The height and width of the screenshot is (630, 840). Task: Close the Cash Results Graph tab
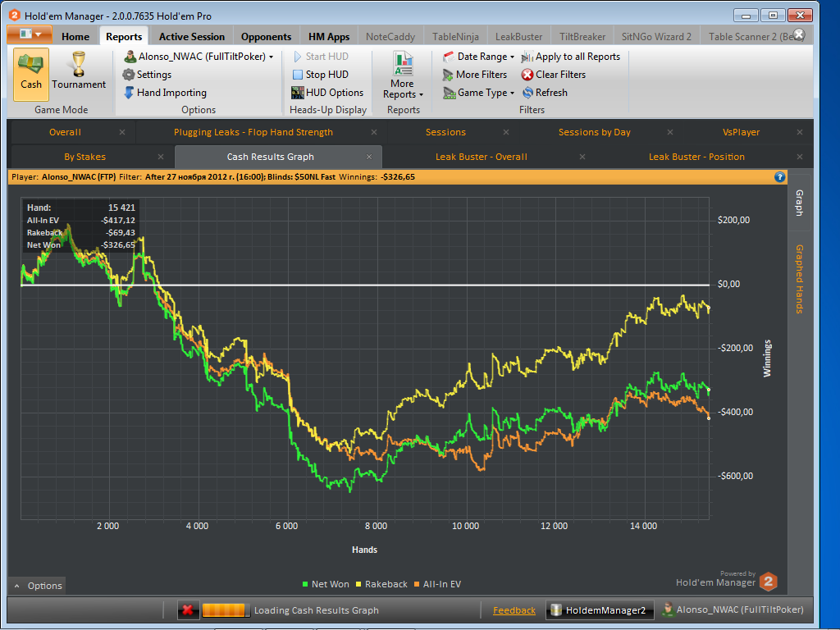pyautogui.click(x=369, y=157)
